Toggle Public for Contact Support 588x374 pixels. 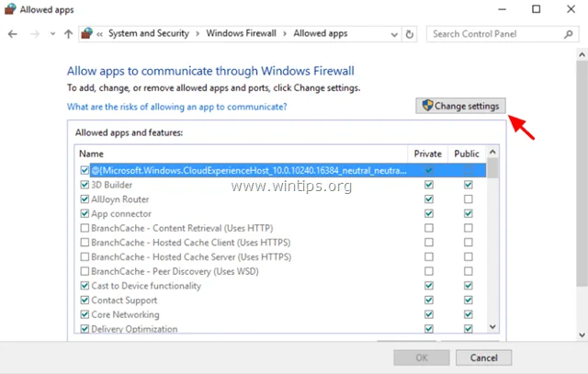click(468, 300)
